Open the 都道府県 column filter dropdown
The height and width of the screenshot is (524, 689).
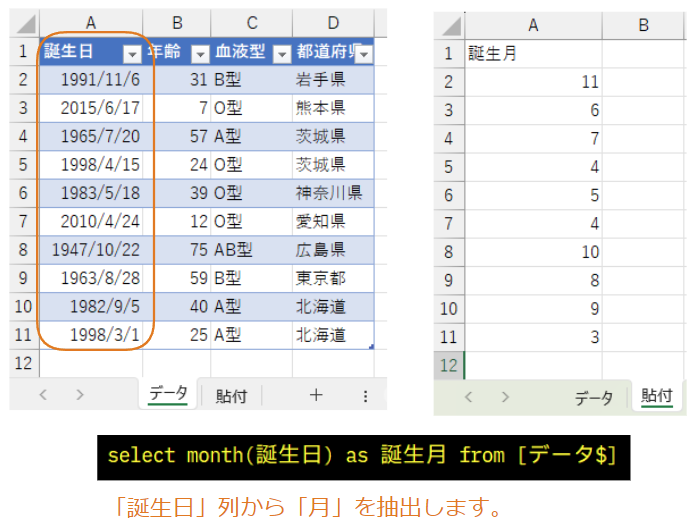click(x=364, y=54)
